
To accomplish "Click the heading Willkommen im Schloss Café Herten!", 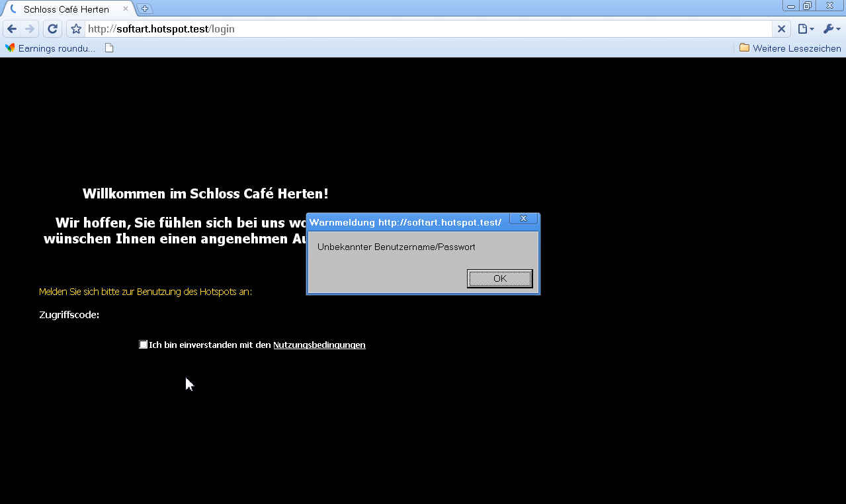I will [206, 194].
